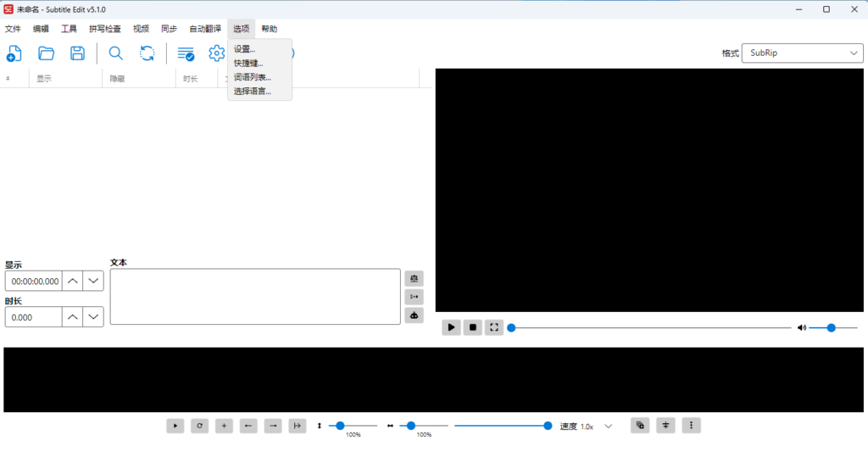Adjust the waveform horizontal zoom slider

click(x=424, y=426)
